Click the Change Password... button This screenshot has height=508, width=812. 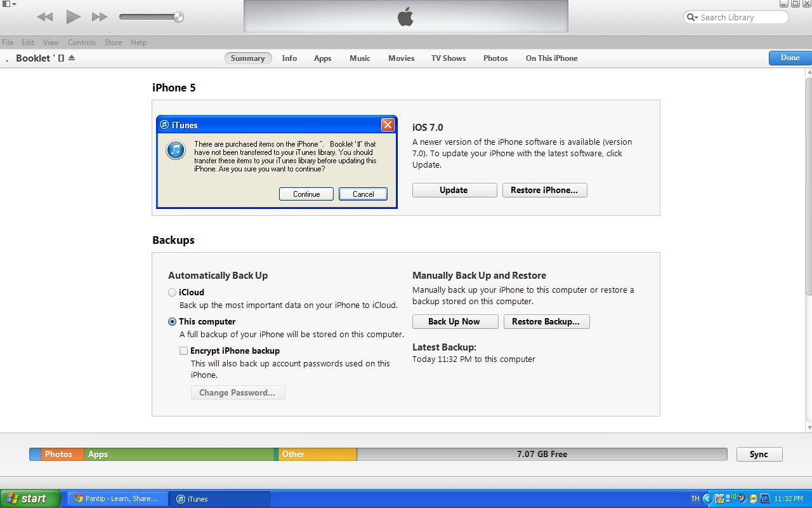238,392
